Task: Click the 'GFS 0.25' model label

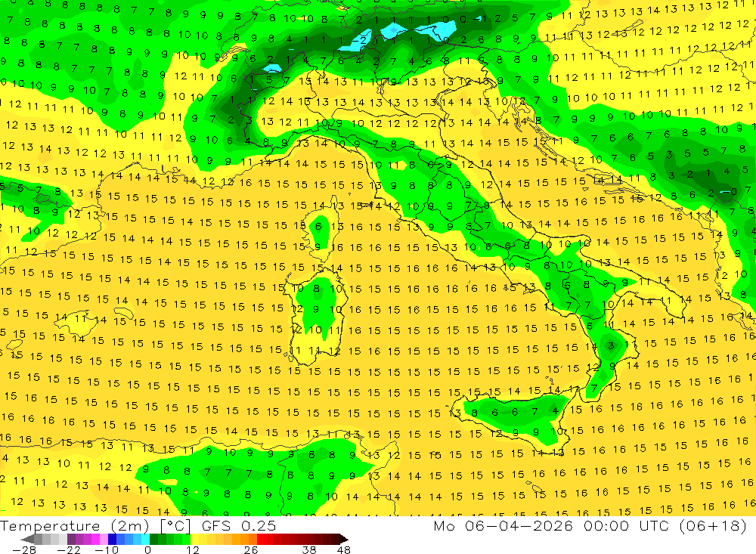Action: (239, 526)
